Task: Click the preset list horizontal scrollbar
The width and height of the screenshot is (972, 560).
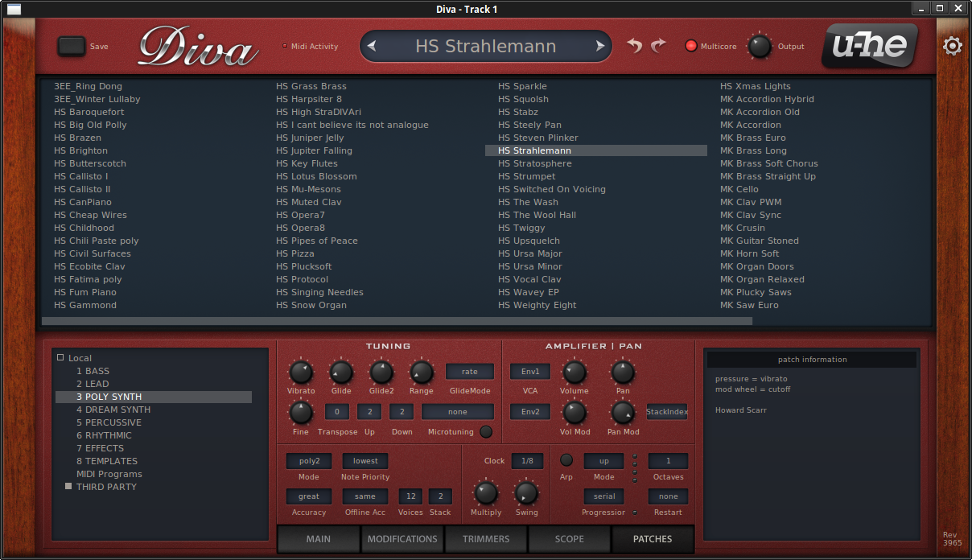Action: point(397,321)
